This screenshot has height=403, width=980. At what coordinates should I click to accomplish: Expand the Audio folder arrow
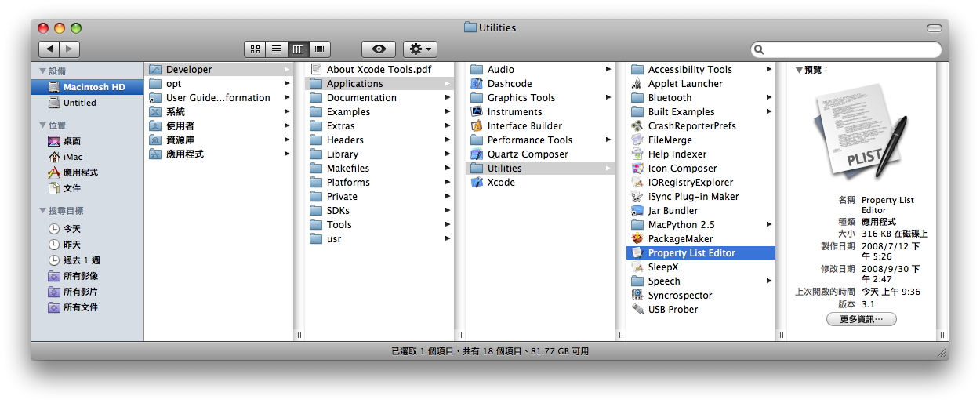click(608, 70)
